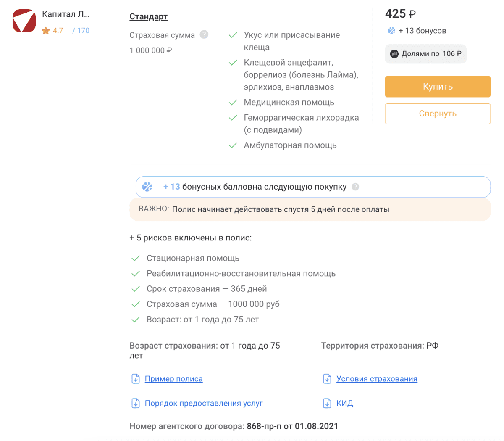The image size is (504, 441).
Task: Click the Долями payment logo icon
Action: (x=394, y=54)
